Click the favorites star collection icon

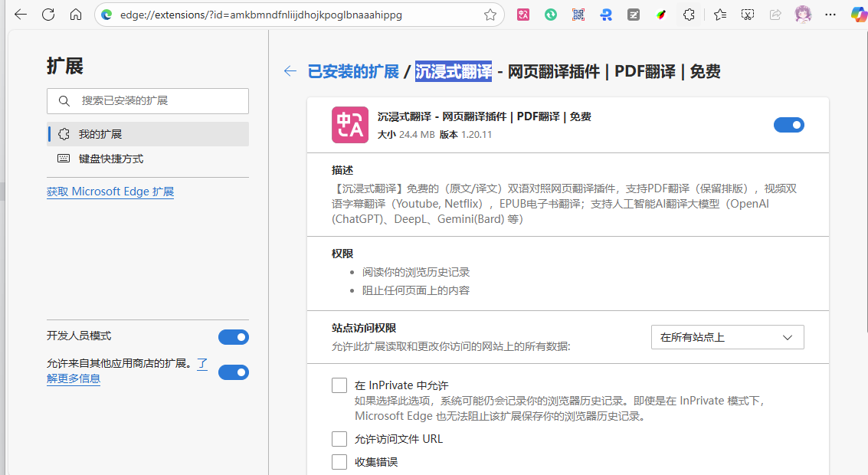(x=719, y=14)
